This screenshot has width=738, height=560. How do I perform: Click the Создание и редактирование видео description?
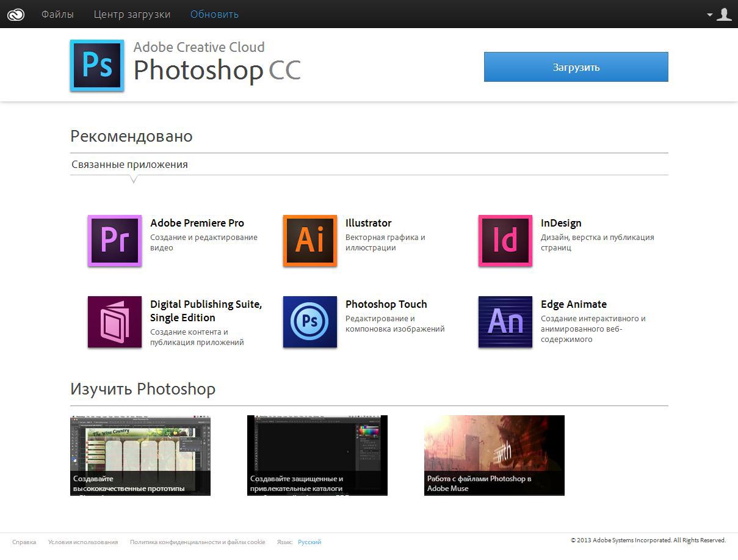point(204,242)
